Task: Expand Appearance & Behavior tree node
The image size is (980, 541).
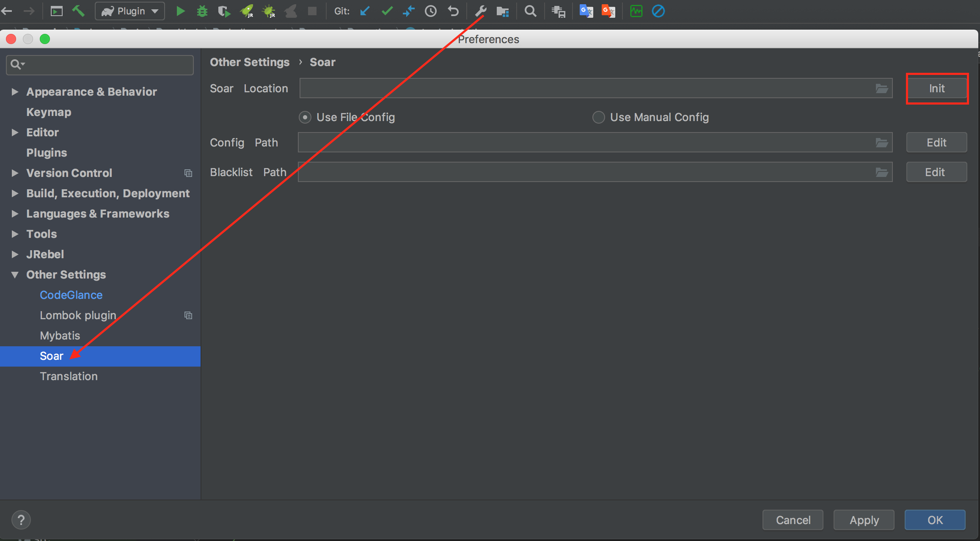Action: pos(15,92)
